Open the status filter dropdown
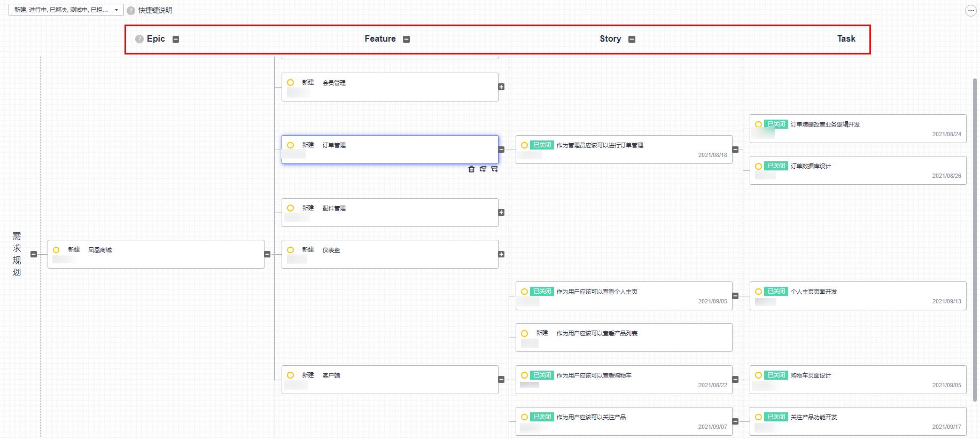 (x=66, y=10)
